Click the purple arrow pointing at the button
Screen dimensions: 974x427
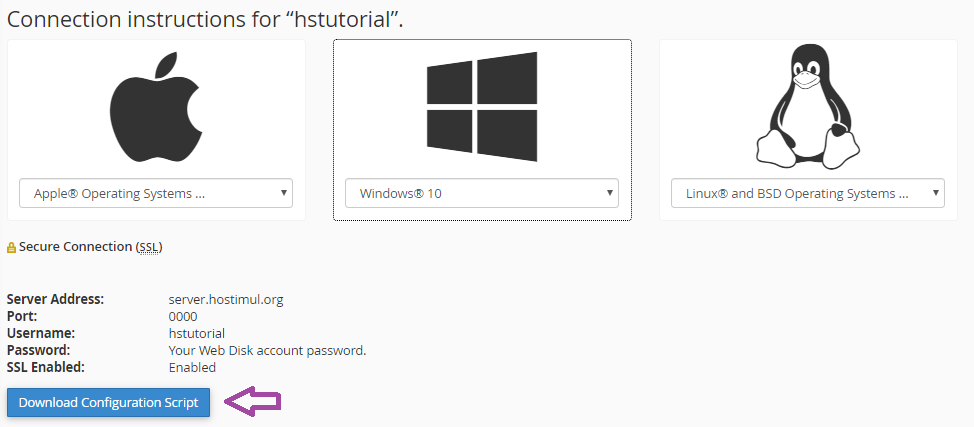click(253, 402)
